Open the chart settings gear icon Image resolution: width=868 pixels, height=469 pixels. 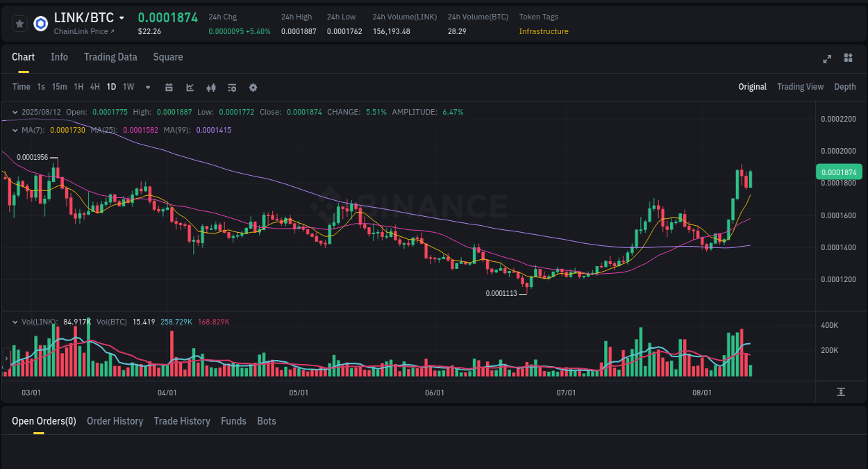tap(253, 87)
